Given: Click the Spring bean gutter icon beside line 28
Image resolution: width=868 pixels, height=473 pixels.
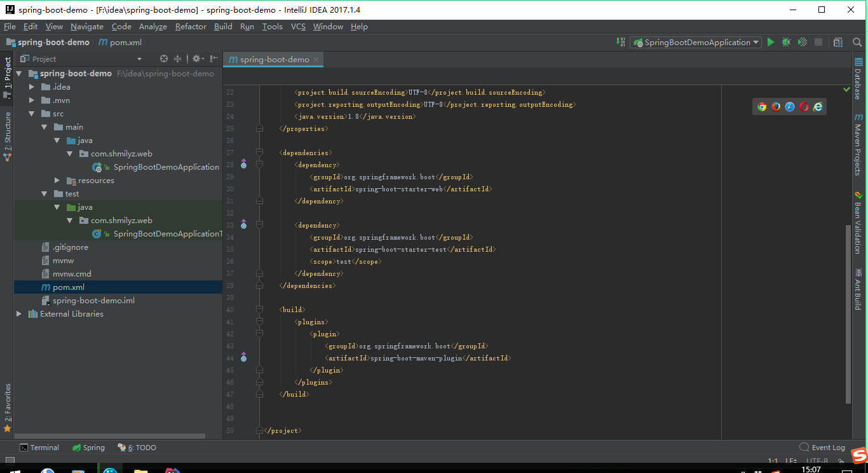Looking at the screenshot, I should click(x=243, y=164).
